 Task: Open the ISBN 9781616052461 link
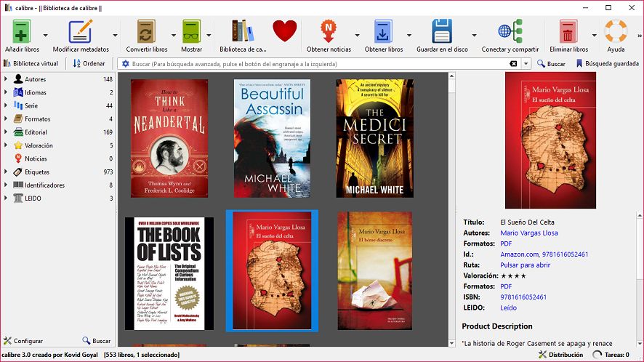[x=523, y=297]
